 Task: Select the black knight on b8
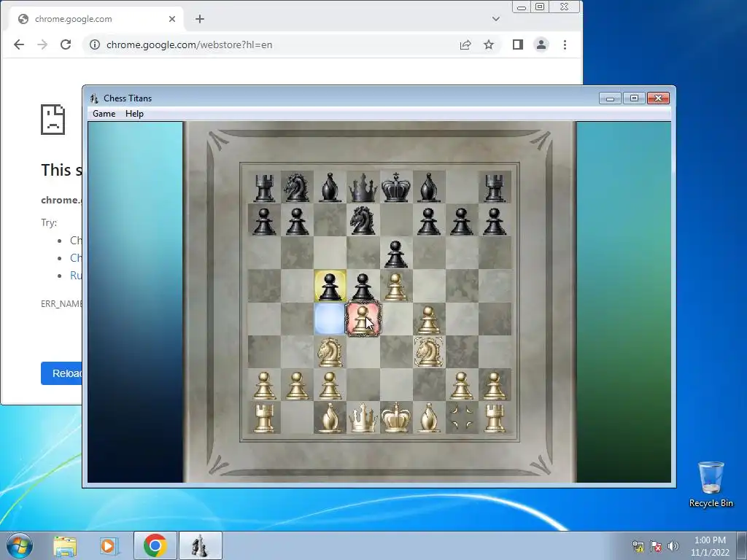click(297, 187)
